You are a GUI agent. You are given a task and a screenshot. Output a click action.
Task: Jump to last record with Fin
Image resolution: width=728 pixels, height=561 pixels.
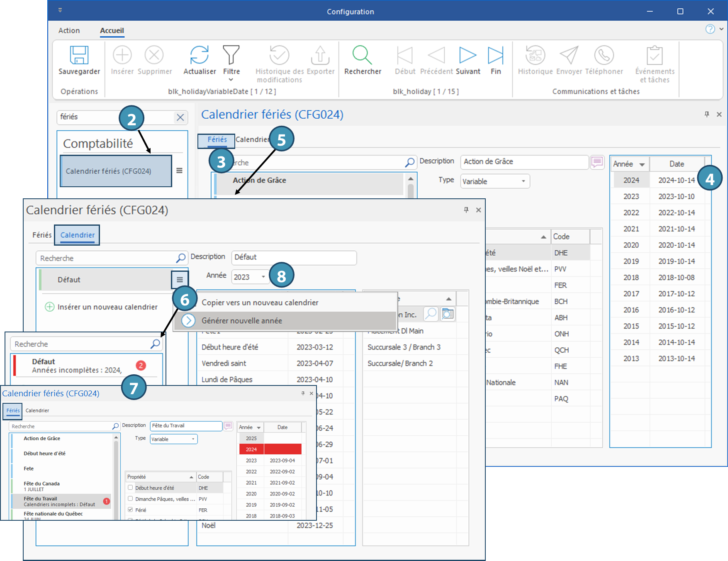pos(495,55)
